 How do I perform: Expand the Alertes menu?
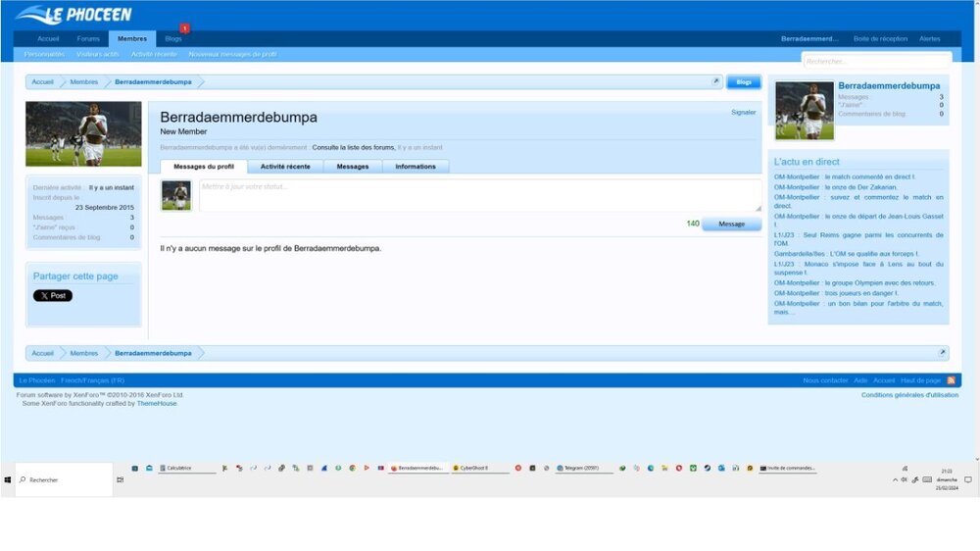(x=929, y=38)
